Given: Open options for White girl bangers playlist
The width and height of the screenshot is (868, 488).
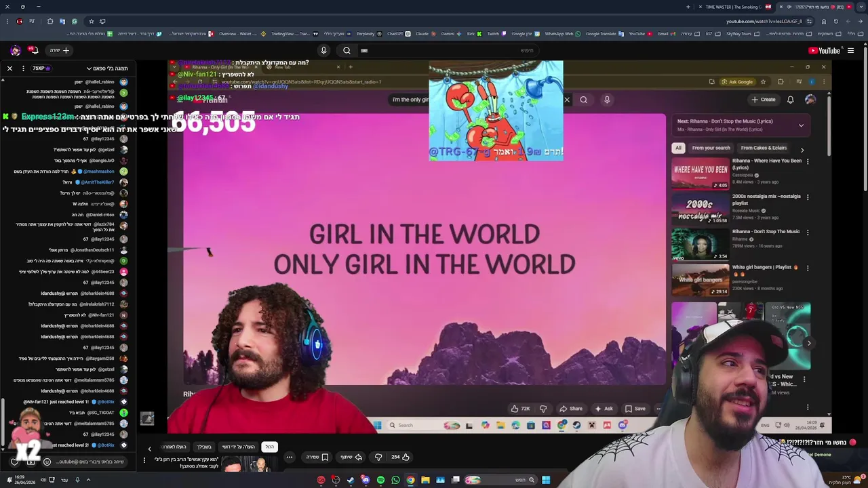Looking at the screenshot, I should [x=808, y=268].
